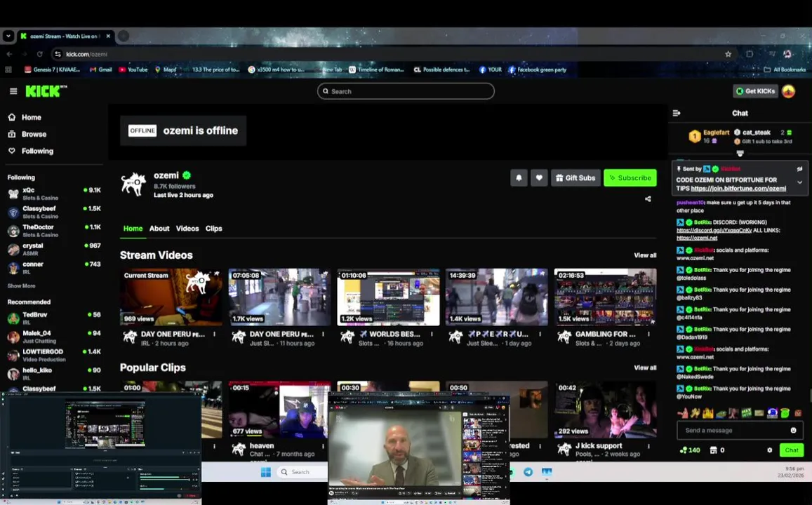Open the ozemi.net link in chat

(697, 238)
